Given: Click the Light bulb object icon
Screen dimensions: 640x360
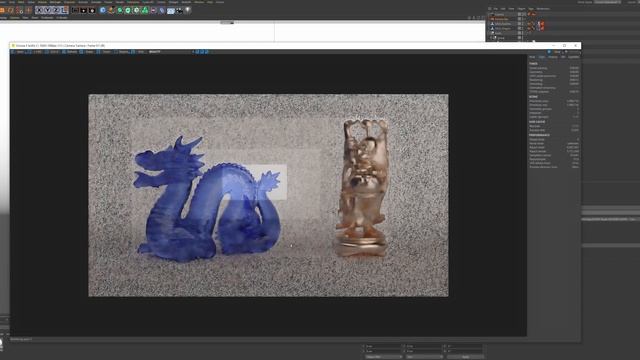Looking at the screenshot, I should [188, 10].
